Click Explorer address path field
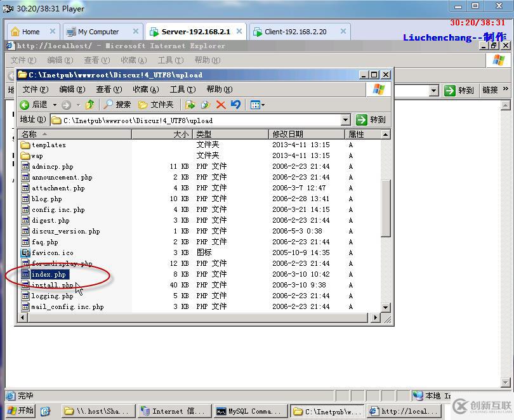514x420 pixels. [x=195, y=121]
